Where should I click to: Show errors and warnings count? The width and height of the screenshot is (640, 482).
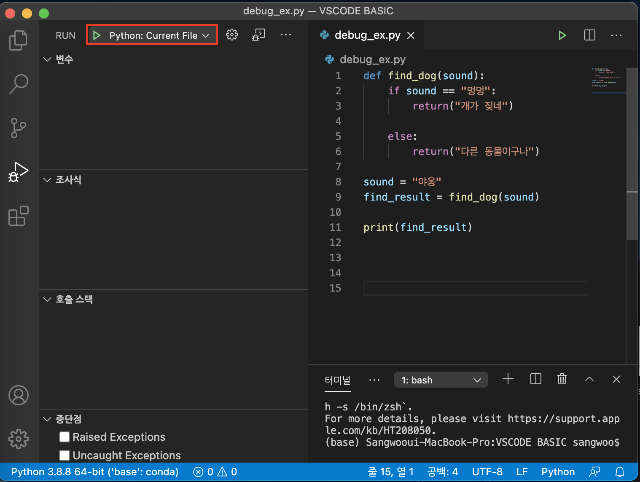(x=215, y=472)
